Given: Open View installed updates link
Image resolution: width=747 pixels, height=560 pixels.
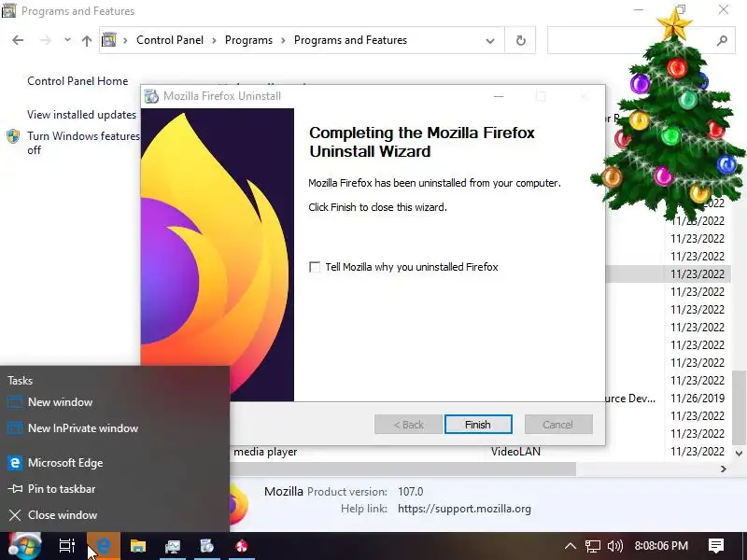Looking at the screenshot, I should click(81, 115).
